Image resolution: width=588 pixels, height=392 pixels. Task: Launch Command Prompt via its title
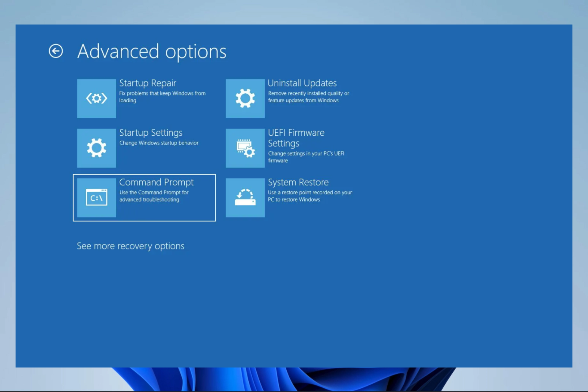pyautogui.click(x=156, y=182)
